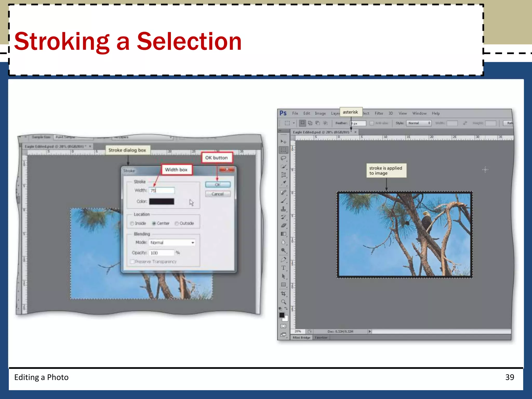532x399 pixels.
Task: Open the blending Mode dropdown
Action: (172, 242)
